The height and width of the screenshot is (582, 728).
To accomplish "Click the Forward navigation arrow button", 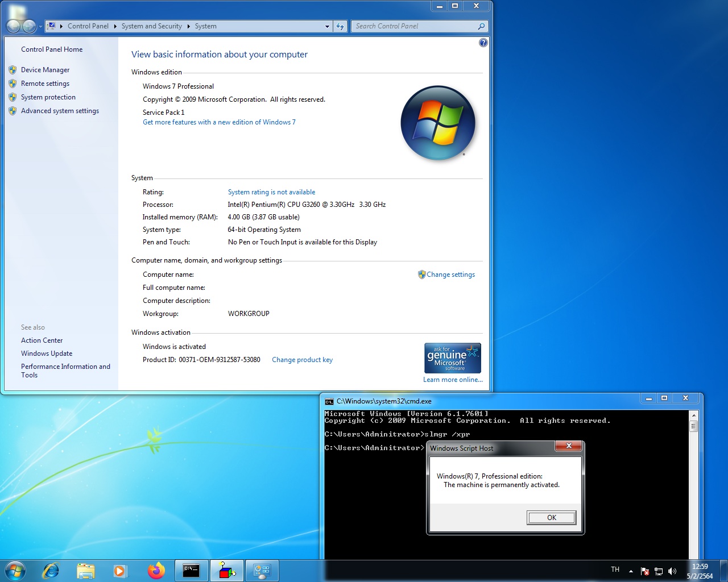I will click(29, 26).
